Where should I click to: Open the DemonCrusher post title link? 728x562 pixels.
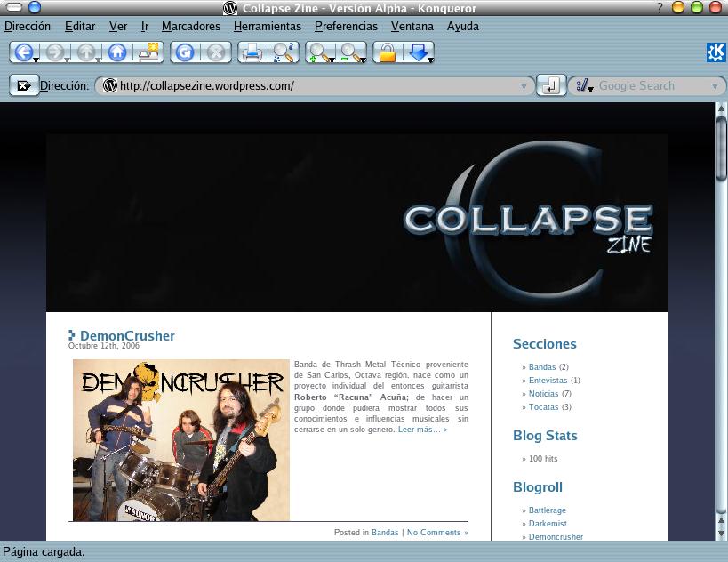pyautogui.click(x=127, y=335)
